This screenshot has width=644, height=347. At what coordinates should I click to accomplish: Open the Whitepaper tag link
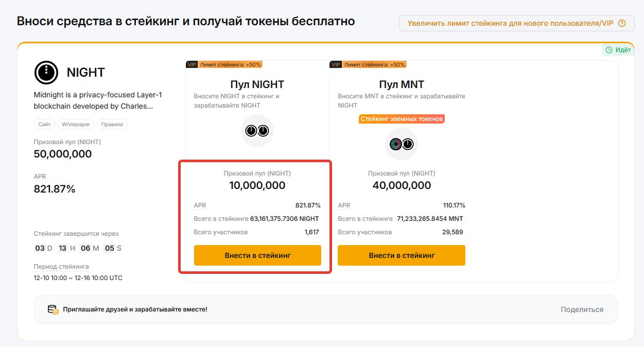click(x=76, y=125)
